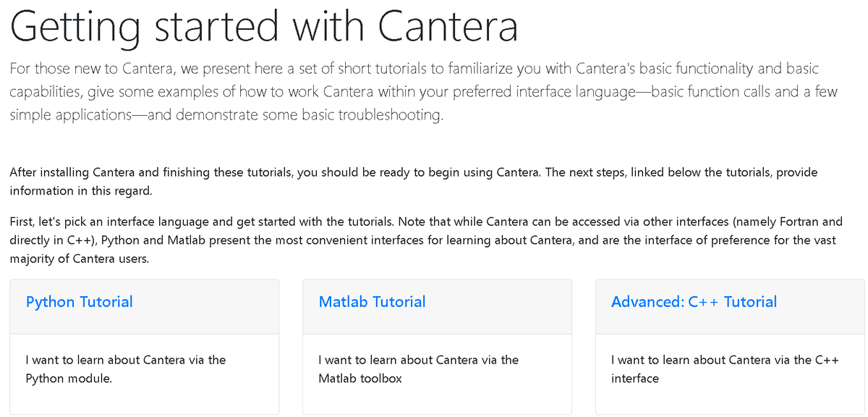Viewport: 868px width, 417px height.
Task: Select the Matlab Tutorial card header
Action: click(437, 306)
